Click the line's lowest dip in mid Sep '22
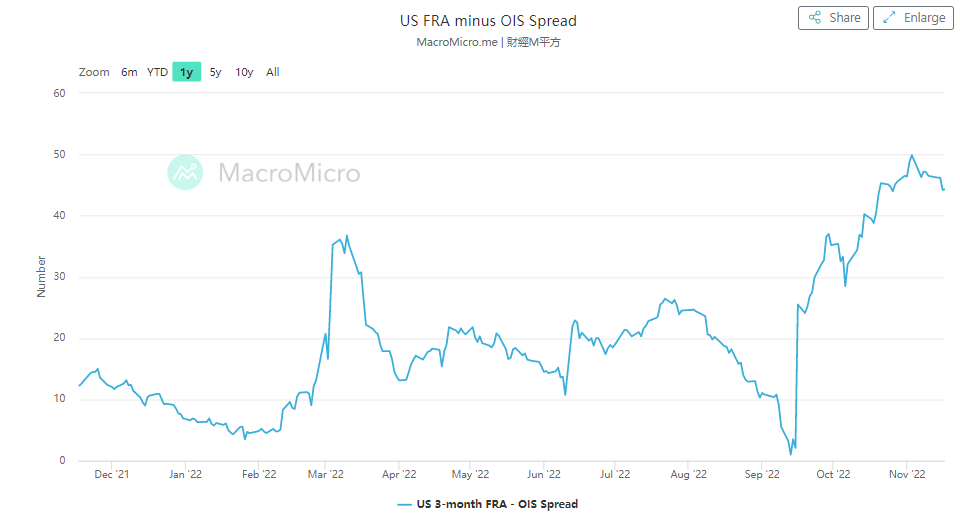The width and height of the screenshot is (960, 530). tap(790, 454)
